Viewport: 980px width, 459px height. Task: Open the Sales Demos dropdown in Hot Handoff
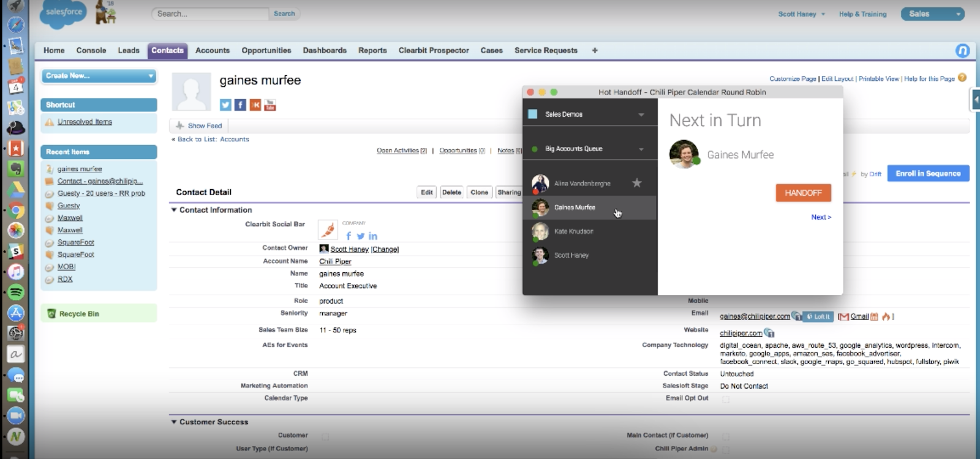pos(589,114)
